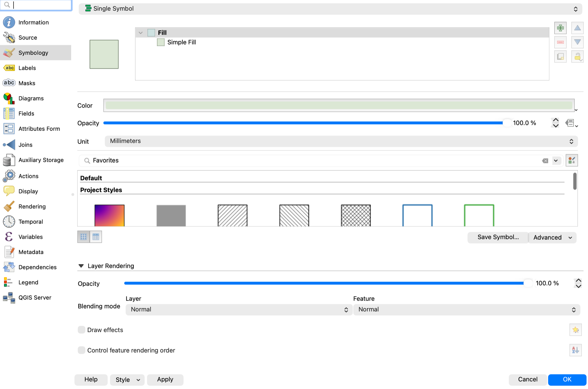The image size is (588, 389).
Task: Open the fill Color picker
Action: [339, 105]
